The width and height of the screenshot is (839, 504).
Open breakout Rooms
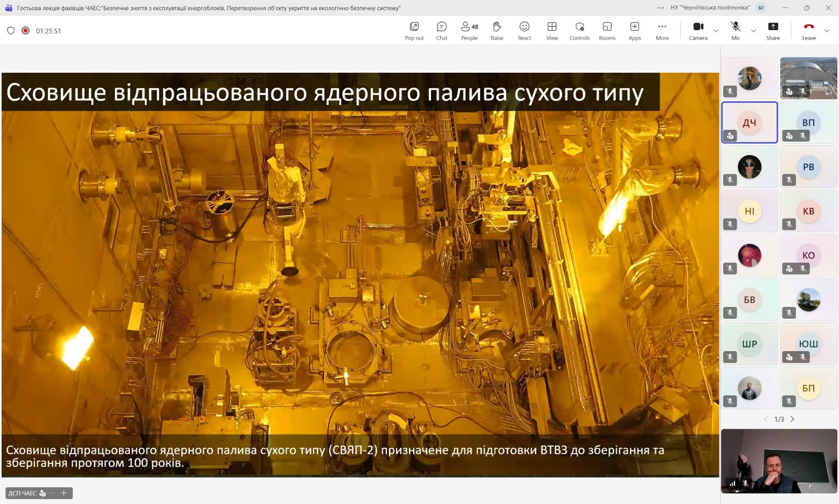click(x=607, y=31)
